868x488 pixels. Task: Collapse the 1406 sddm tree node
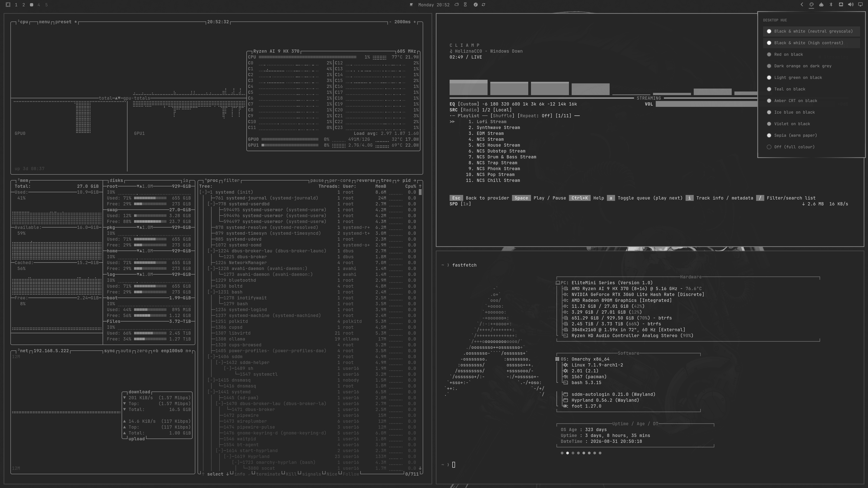(211, 357)
